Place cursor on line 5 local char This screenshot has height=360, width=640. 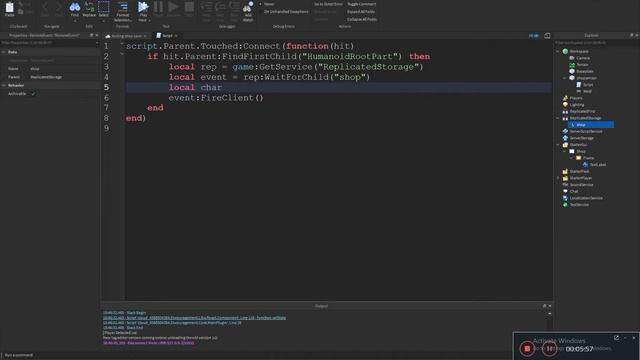click(x=195, y=87)
